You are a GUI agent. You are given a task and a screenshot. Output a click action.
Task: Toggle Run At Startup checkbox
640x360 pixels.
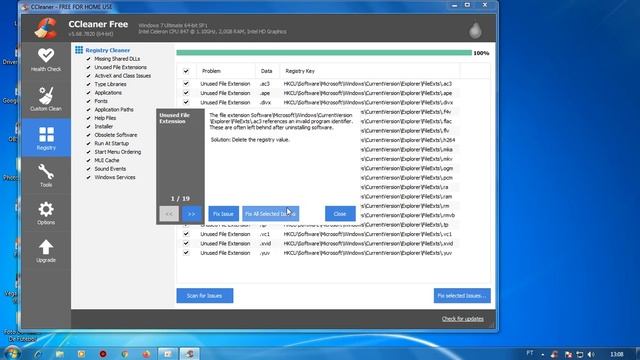coord(89,143)
